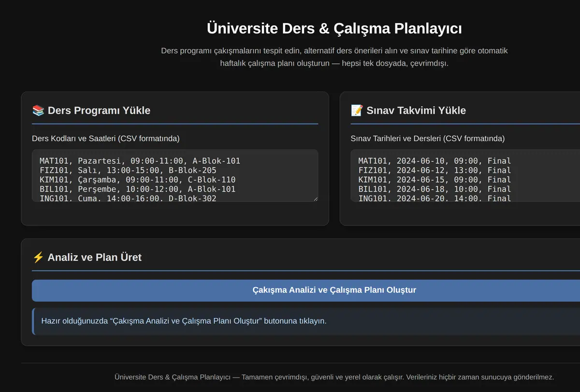Click the 'Analiz ve Plan Üret' heading
The image size is (580, 392).
pyautogui.click(x=95, y=257)
